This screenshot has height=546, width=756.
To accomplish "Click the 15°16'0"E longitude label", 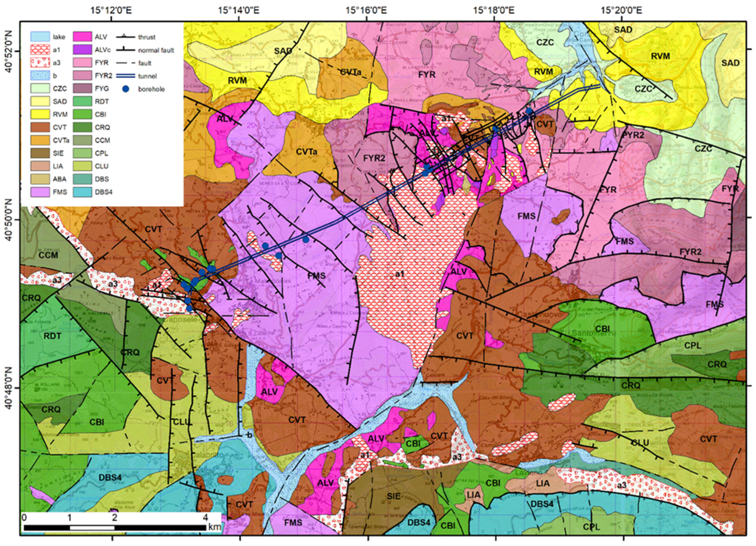I will coord(367,10).
